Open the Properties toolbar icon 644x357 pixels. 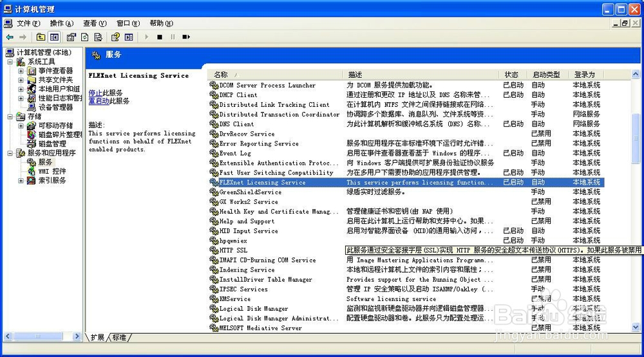pos(71,37)
